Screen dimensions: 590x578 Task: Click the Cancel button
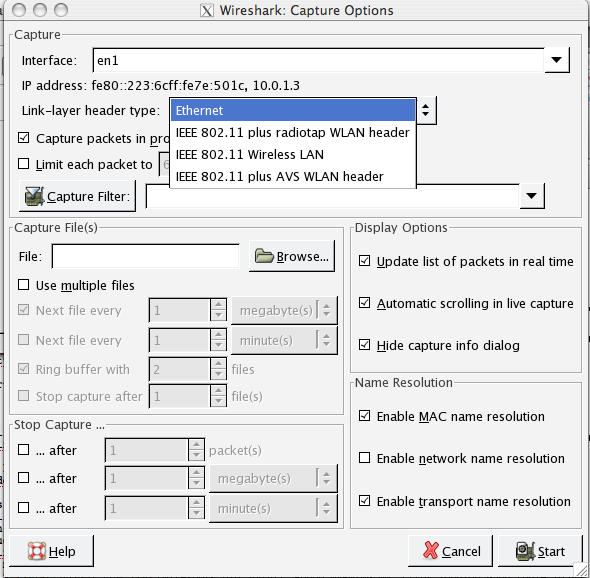450,551
